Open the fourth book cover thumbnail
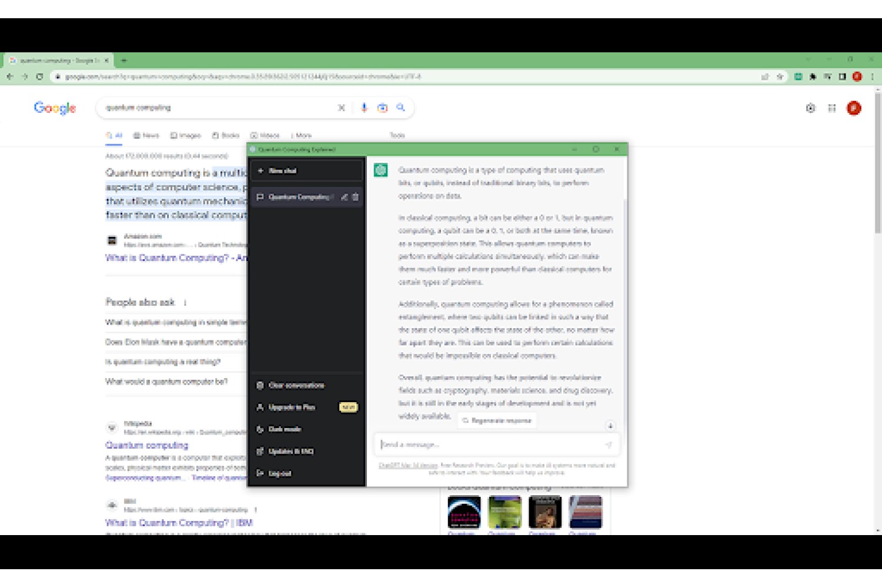This screenshot has width=882, height=588. [x=586, y=512]
